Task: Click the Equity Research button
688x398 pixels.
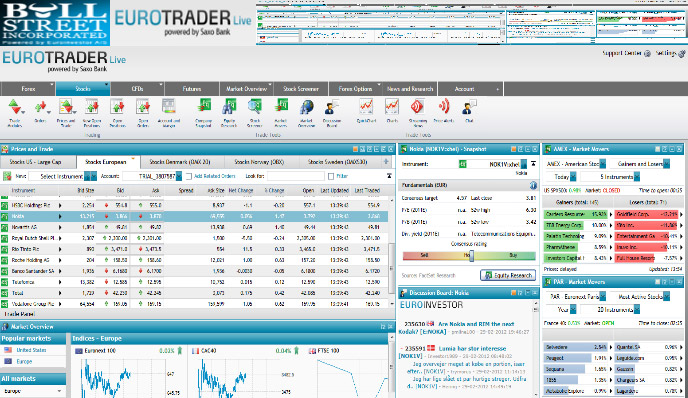Action: 508,275
